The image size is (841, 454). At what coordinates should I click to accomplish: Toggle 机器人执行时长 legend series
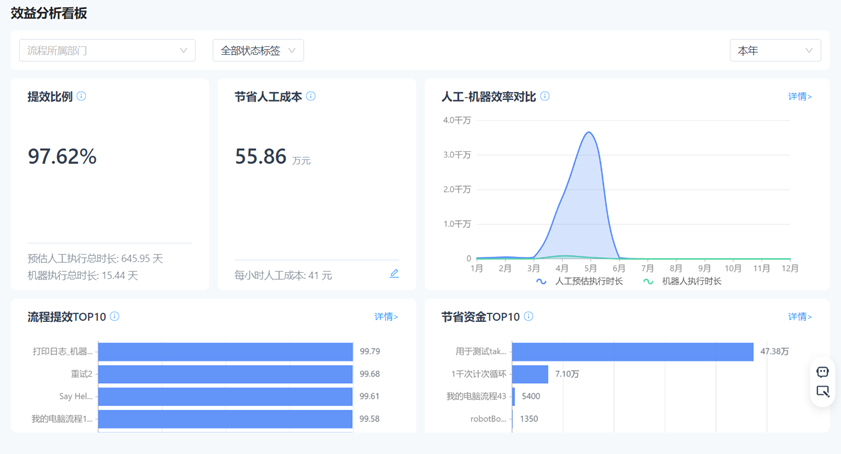[682, 282]
